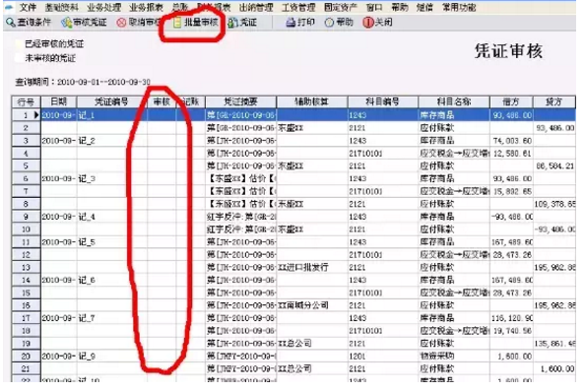
Task: Expand the 固定资产 menu
Action: [x=341, y=7]
